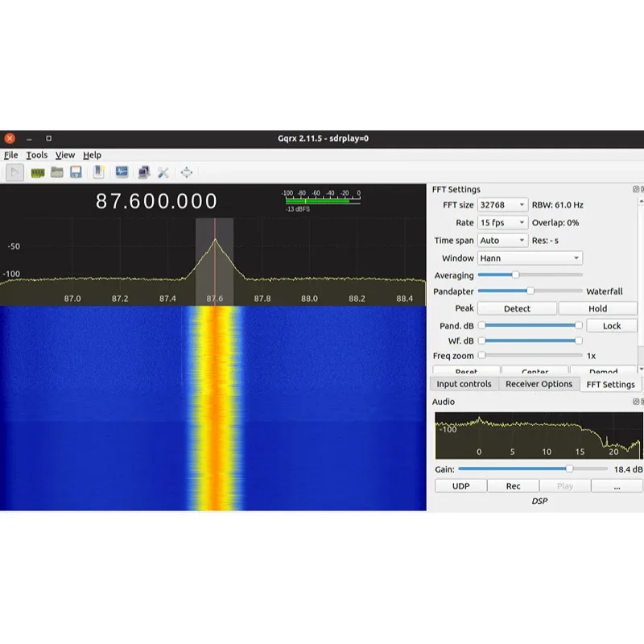The image size is (644, 644).
Task: Start DSP processing with the play icon
Action: [x=15, y=171]
